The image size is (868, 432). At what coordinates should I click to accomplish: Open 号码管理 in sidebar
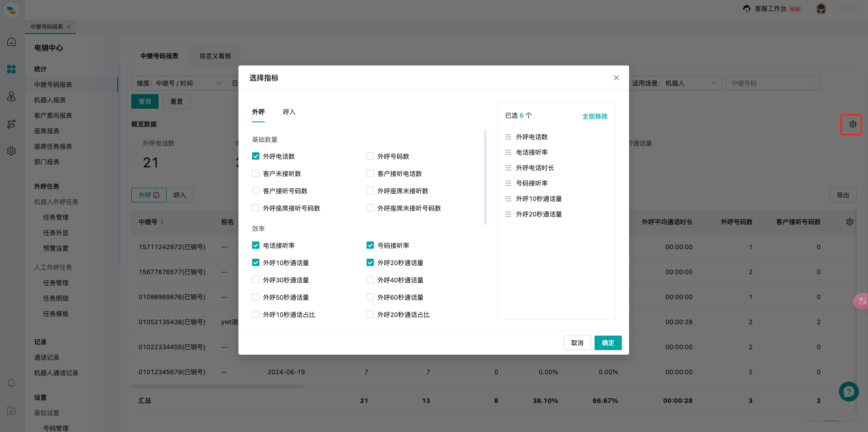pos(56,428)
